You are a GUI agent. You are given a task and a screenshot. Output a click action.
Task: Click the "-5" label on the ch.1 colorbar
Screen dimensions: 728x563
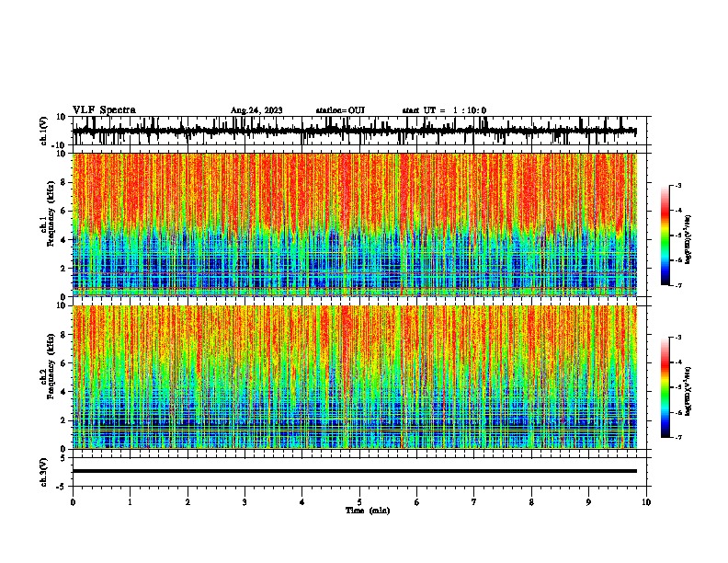[x=678, y=236]
